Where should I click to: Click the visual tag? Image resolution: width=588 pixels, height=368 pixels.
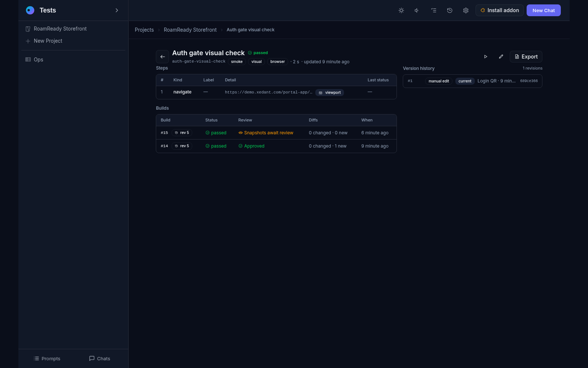(x=257, y=62)
